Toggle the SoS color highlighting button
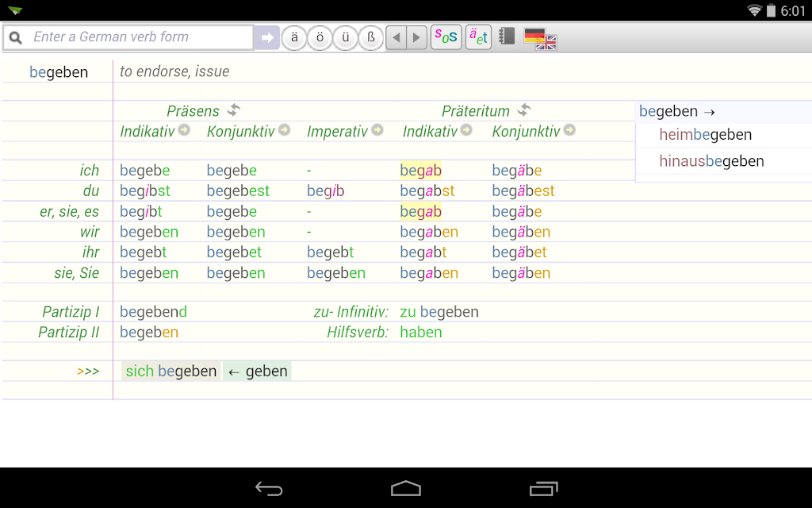Viewport: 812px width, 508px height. point(446,37)
